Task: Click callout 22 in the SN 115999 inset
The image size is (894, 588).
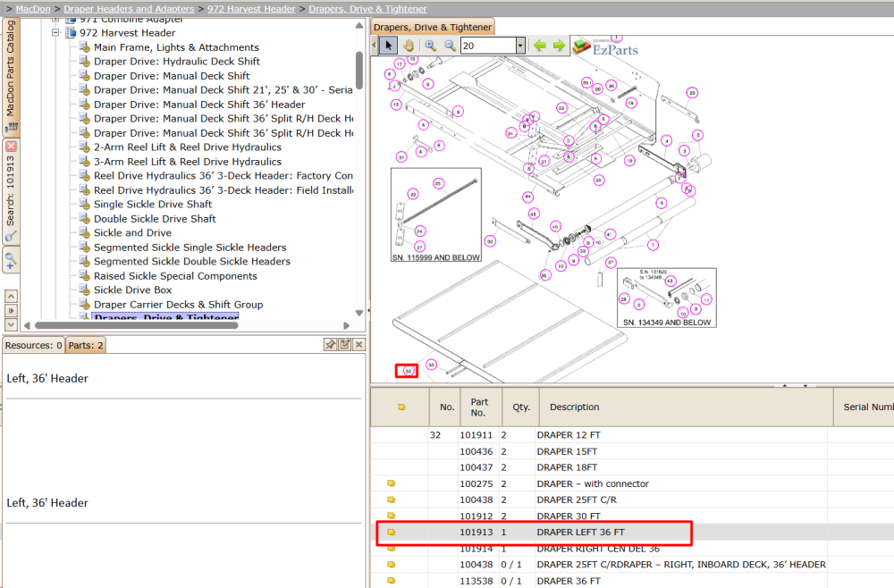Action: click(413, 194)
